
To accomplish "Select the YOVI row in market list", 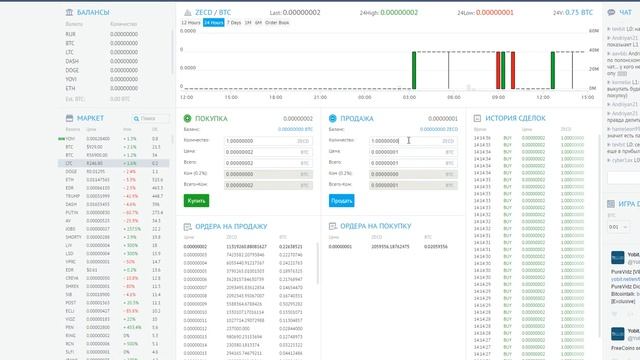I will click(113, 139).
